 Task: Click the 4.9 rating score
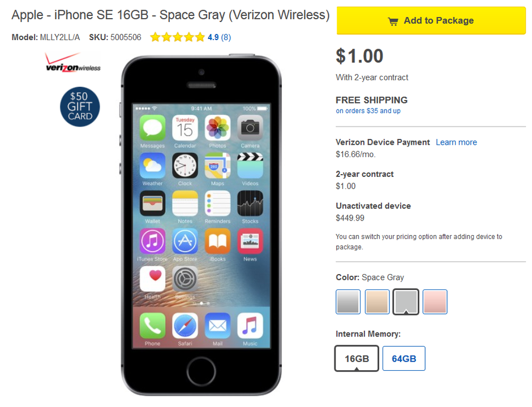[213, 37]
